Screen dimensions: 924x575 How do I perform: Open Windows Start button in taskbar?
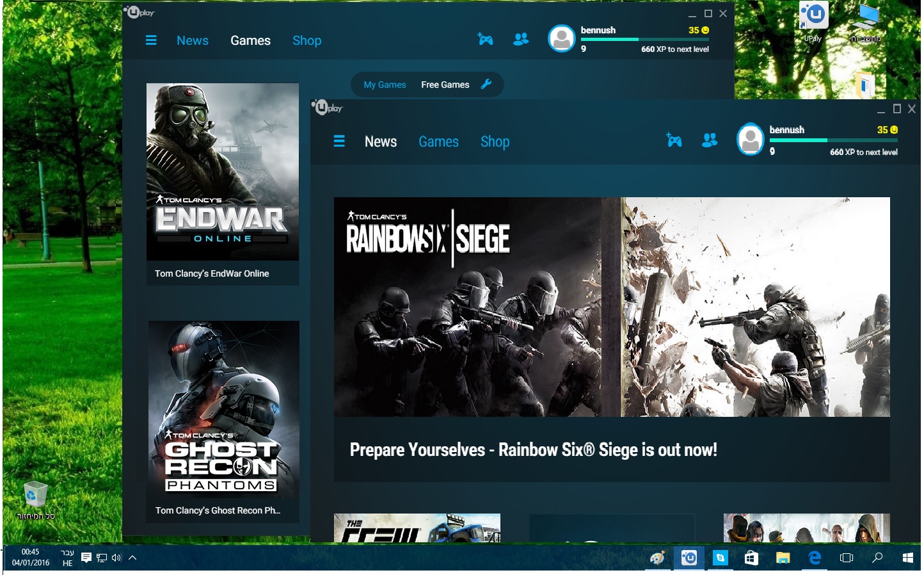pyautogui.click(x=907, y=558)
